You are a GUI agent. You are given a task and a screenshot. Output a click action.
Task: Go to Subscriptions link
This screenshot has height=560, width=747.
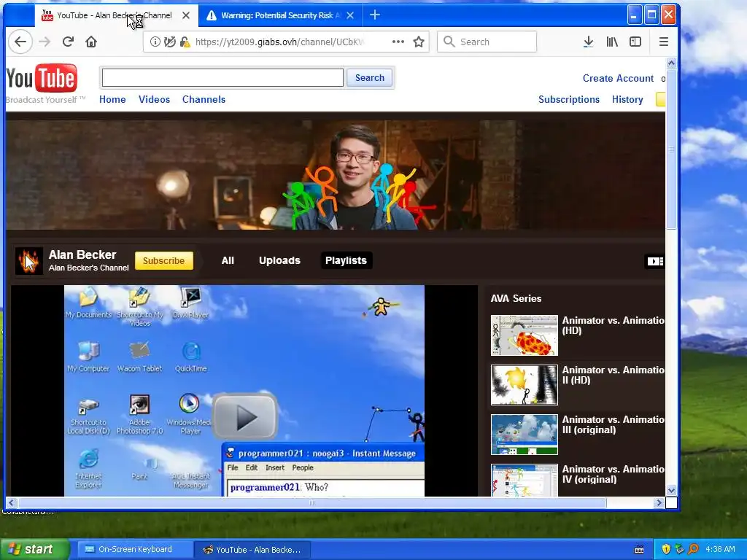[569, 99]
